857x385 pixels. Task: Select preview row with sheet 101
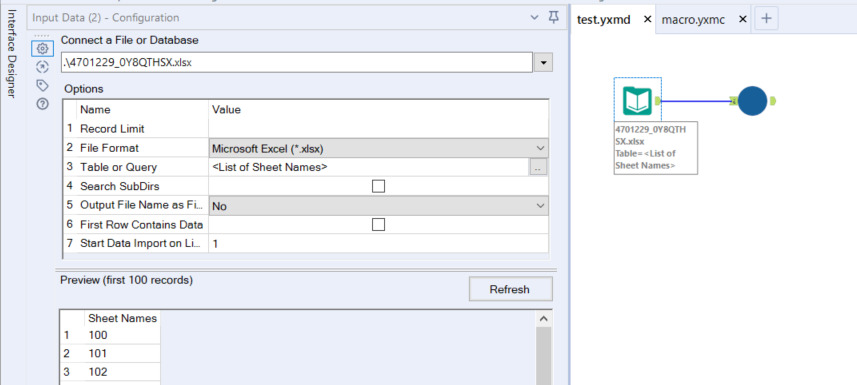[110, 353]
